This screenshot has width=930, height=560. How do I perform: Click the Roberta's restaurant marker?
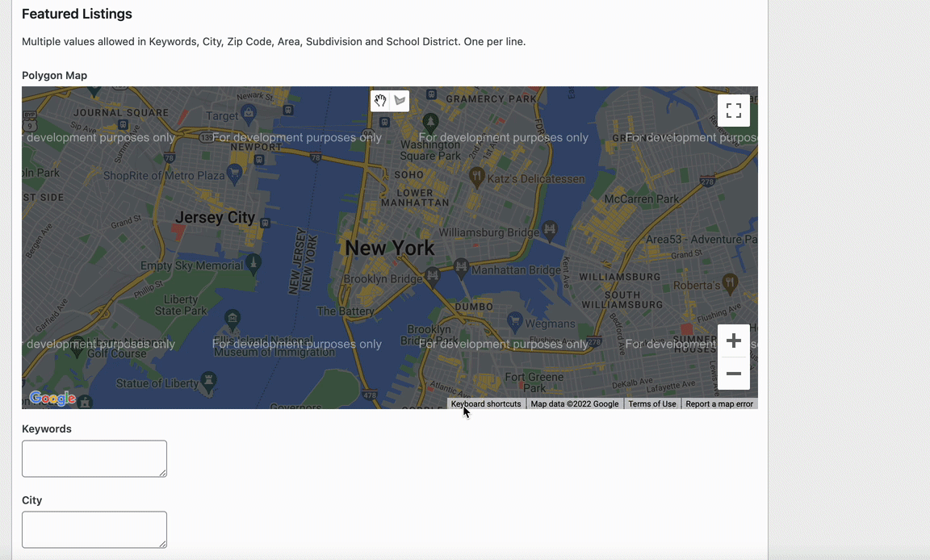[x=730, y=283]
